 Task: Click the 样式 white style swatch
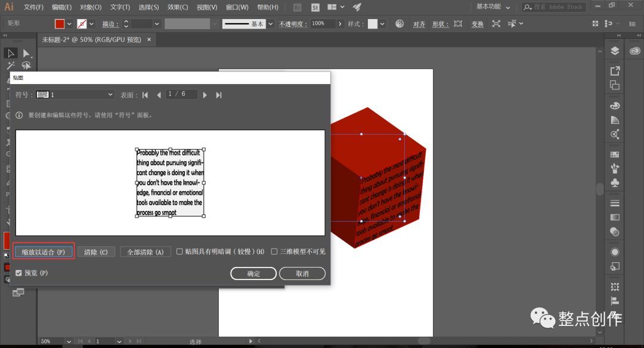pos(373,24)
